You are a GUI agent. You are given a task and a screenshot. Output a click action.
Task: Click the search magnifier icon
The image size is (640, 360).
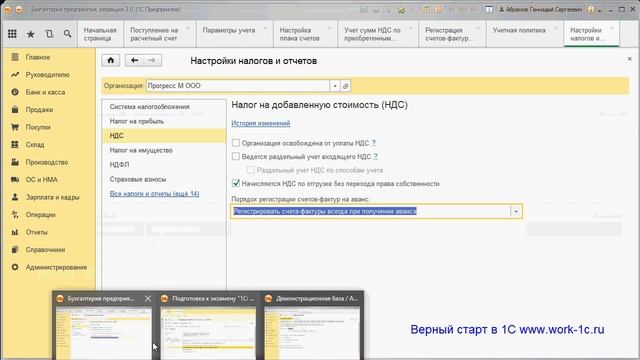[x=67, y=34]
